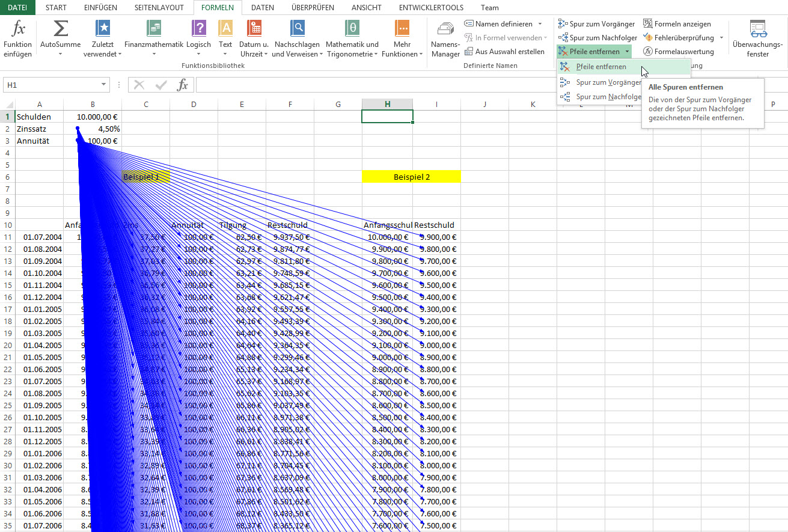
Task: Click inside the formula bar
Action: pos(481,85)
